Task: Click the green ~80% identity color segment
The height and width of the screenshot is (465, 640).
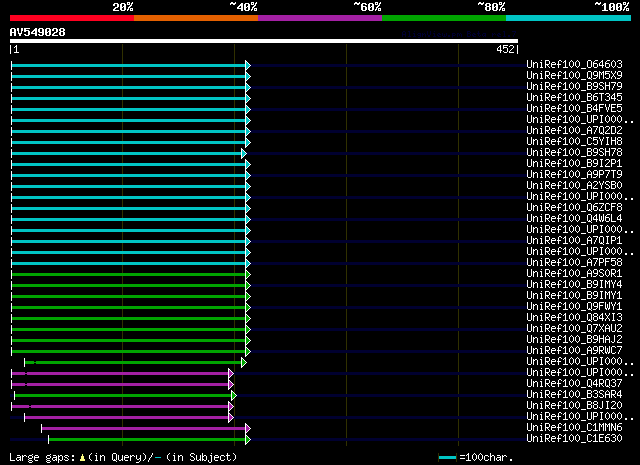Action: click(x=444, y=18)
